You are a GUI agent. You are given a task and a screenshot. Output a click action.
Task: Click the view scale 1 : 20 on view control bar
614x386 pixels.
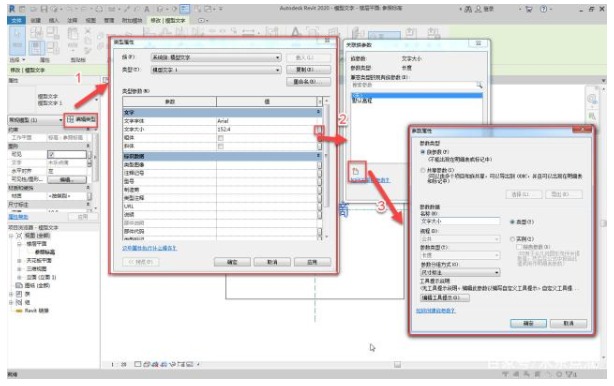[x=119, y=364]
